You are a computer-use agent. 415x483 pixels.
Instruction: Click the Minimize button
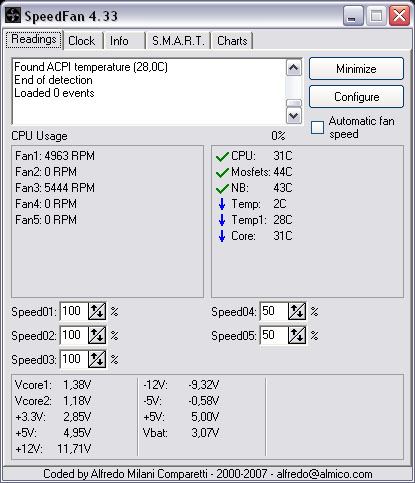356,69
